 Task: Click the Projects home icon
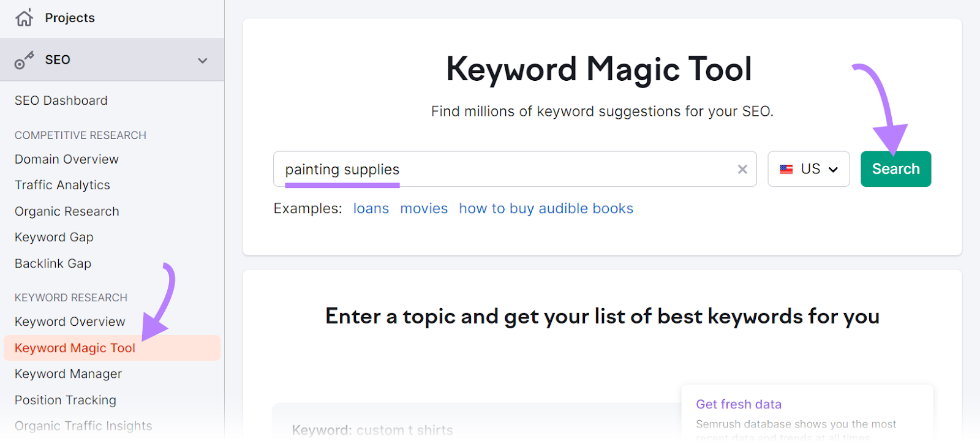24,18
